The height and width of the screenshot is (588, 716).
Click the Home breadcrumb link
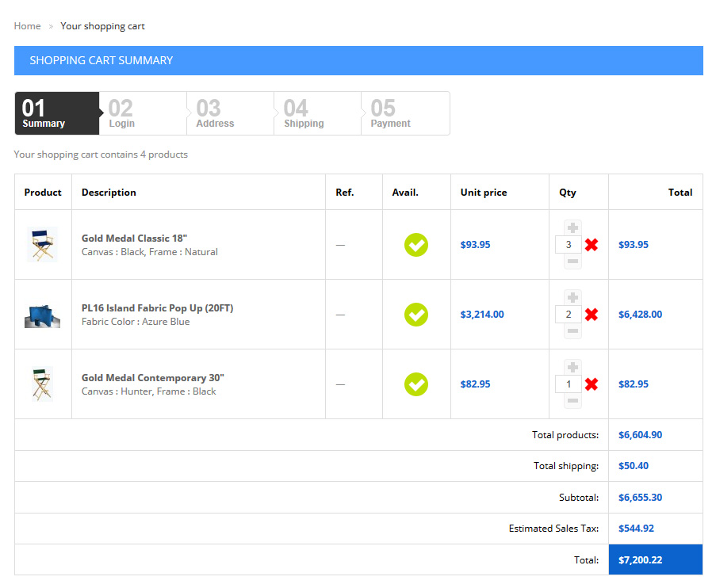[27, 26]
